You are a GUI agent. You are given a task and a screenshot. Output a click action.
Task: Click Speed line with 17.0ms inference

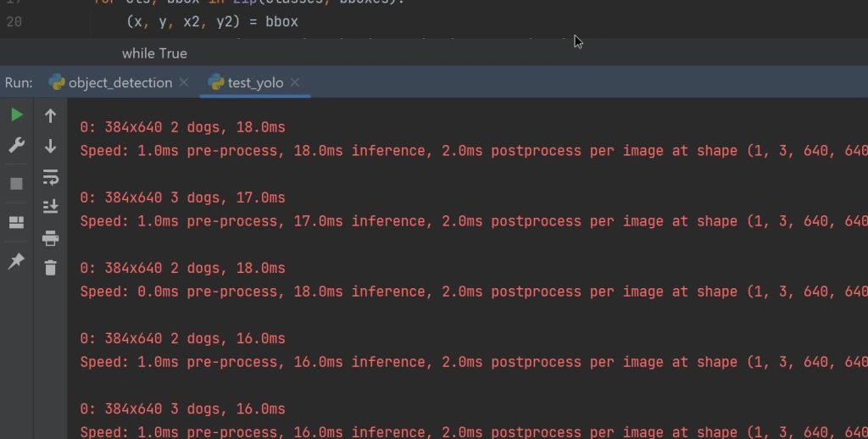(x=474, y=221)
